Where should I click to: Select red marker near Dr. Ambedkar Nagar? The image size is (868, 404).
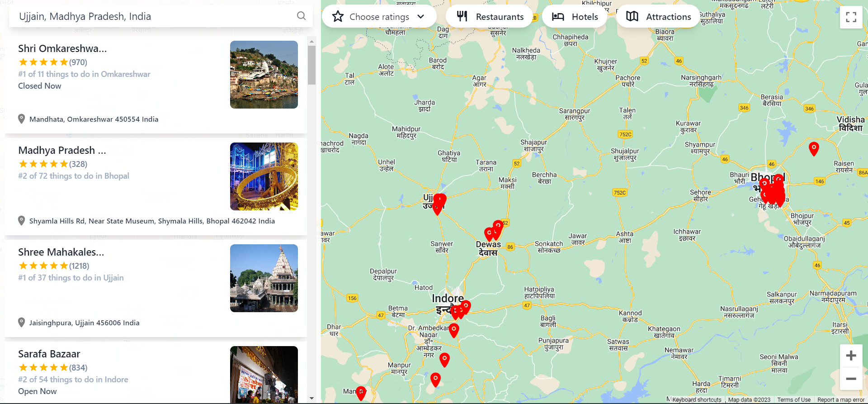(454, 330)
